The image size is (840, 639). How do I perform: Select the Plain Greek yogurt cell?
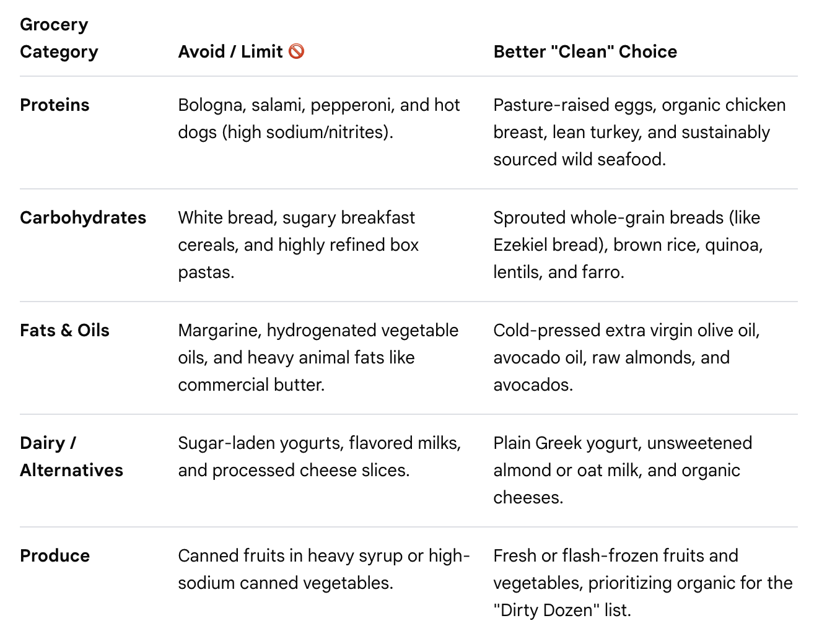[623, 470]
